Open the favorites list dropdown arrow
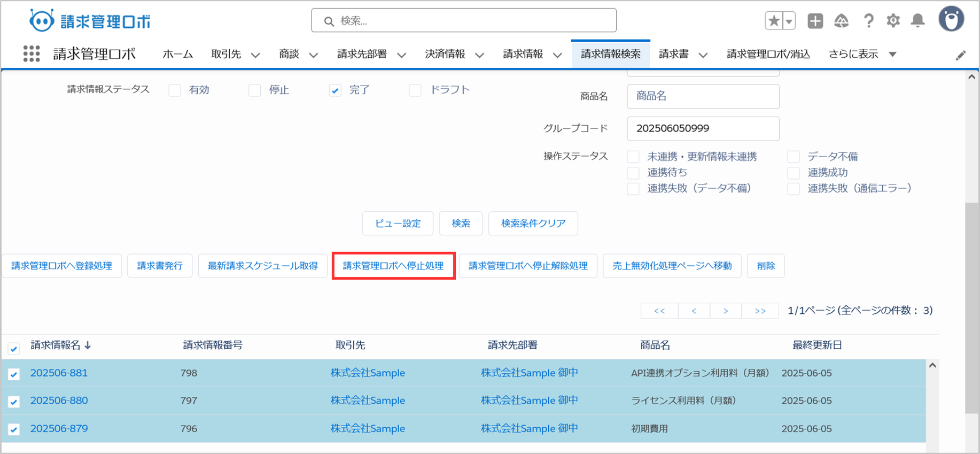Screen dimensions: 980x454 tap(789, 21)
